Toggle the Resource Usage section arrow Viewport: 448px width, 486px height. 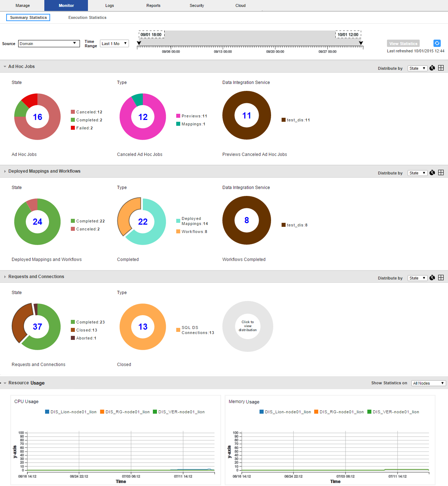pyautogui.click(x=5, y=383)
